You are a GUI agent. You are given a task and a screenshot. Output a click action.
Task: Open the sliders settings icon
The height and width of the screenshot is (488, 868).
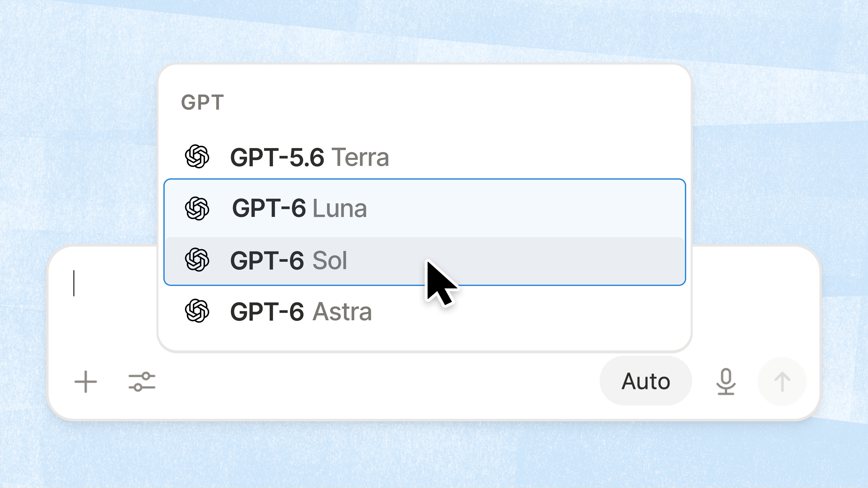(142, 382)
